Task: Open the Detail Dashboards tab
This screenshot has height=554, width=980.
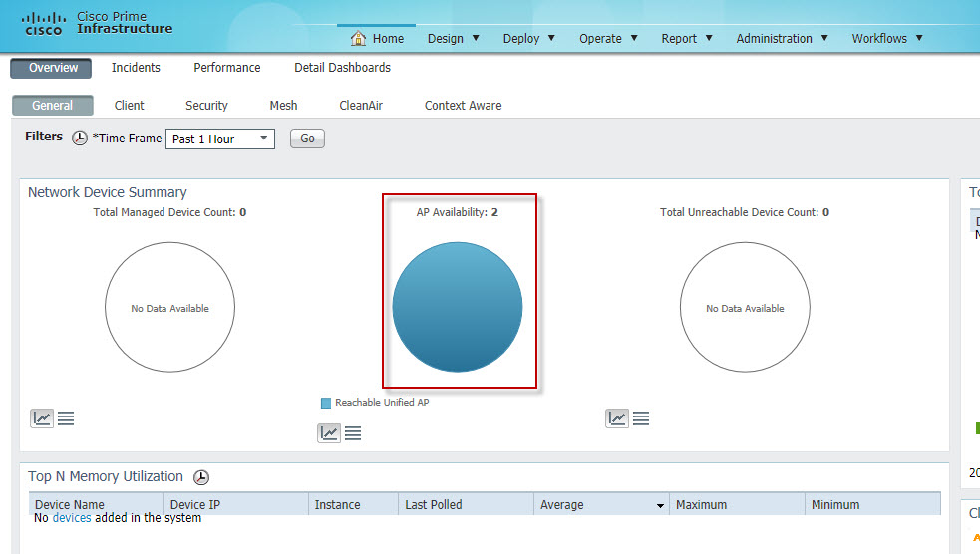Action: tap(343, 68)
